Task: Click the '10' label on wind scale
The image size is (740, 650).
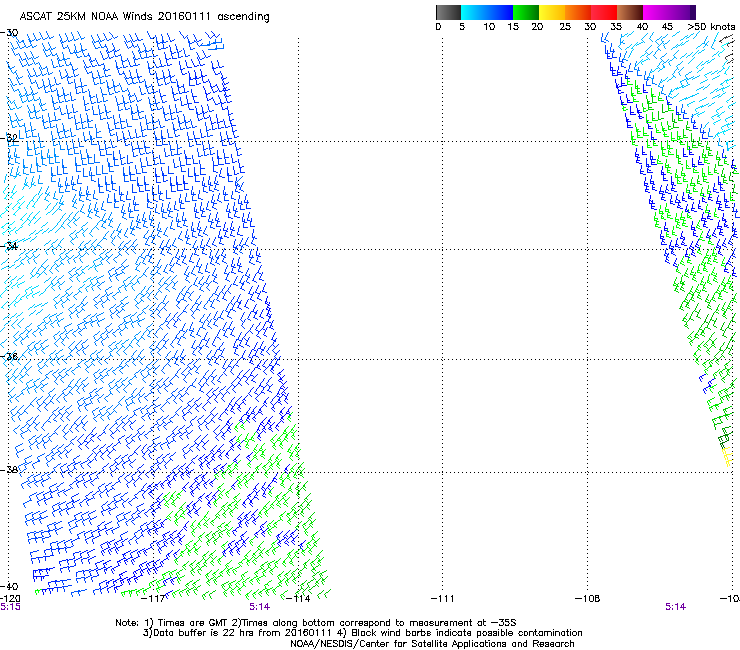Action: point(489,27)
